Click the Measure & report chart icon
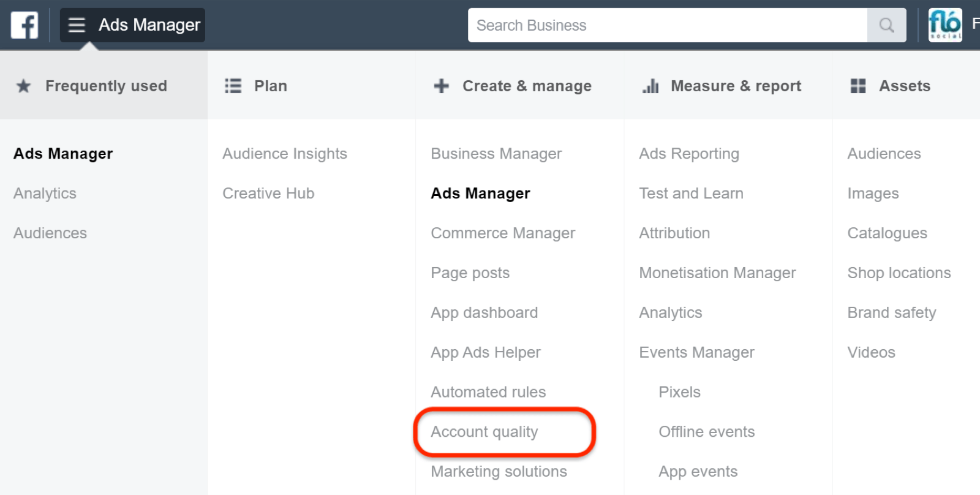Image resolution: width=980 pixels, height=495 pixels. (x=650, y=86)
